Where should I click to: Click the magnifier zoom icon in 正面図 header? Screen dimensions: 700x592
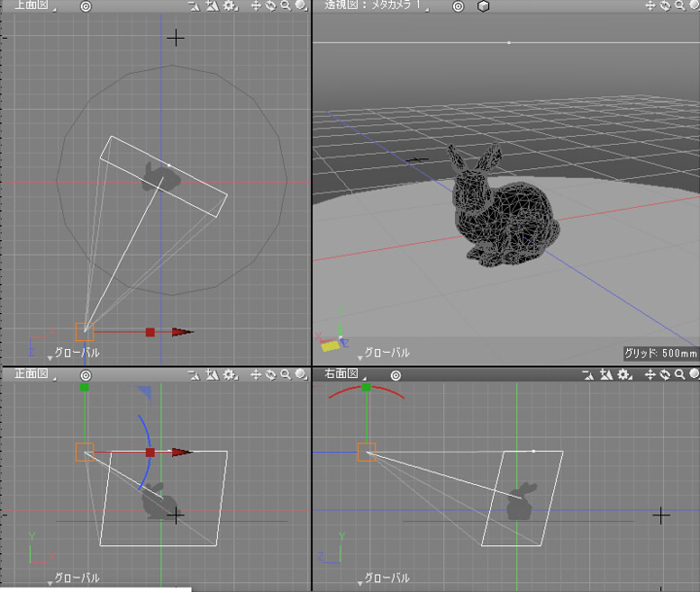(286, 375)
